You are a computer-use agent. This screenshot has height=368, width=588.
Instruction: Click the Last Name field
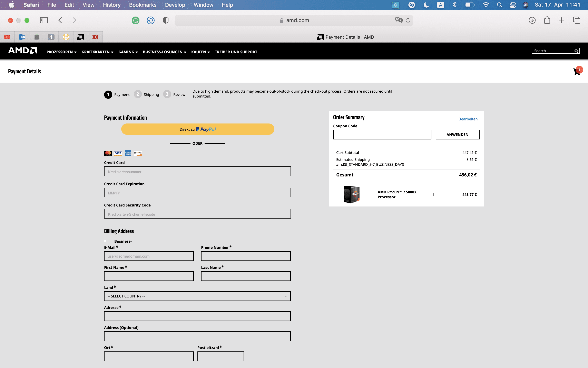tap(246, 276)
